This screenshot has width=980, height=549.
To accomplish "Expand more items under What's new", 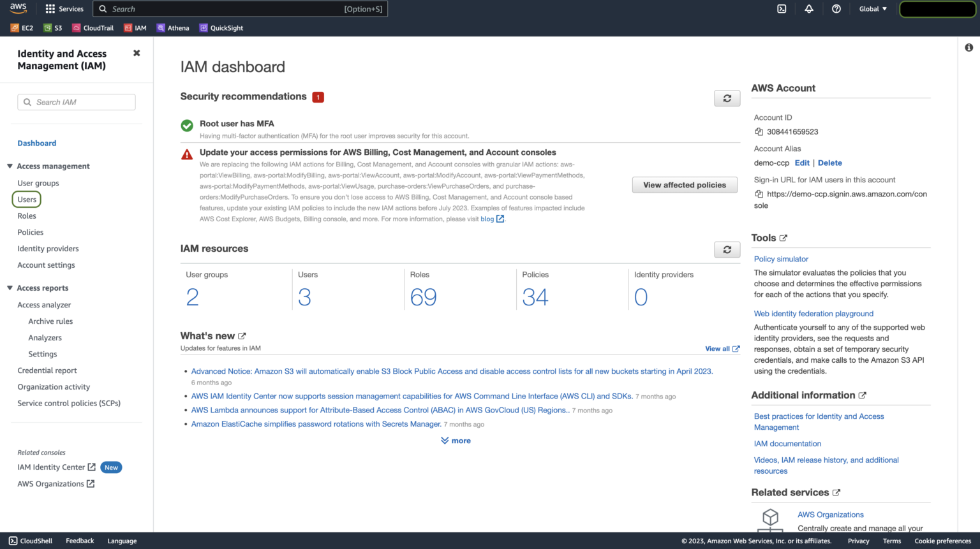I will (x=456, y=440).
